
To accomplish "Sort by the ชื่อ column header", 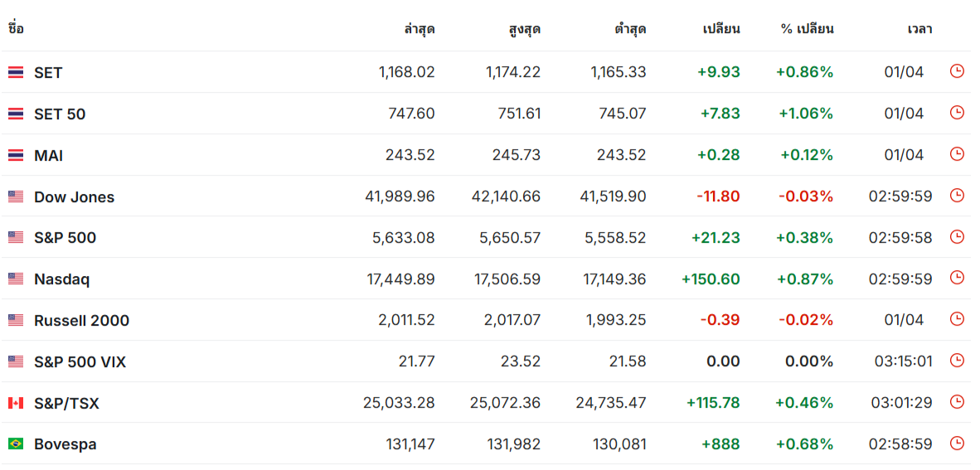I will click(16, 29).
